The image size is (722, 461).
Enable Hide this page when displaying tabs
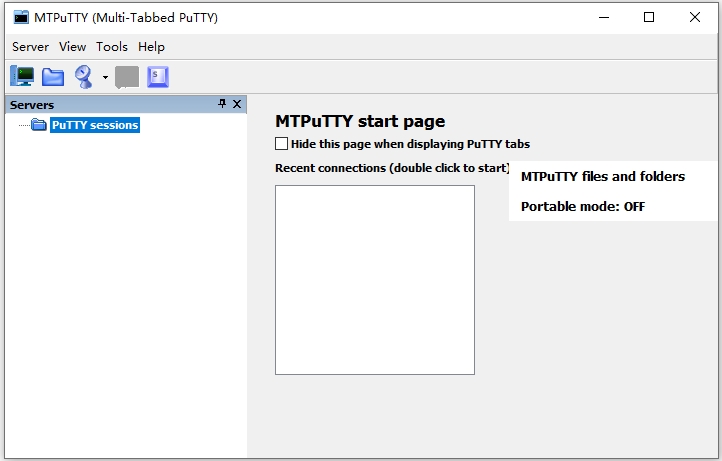coord(282,144)
